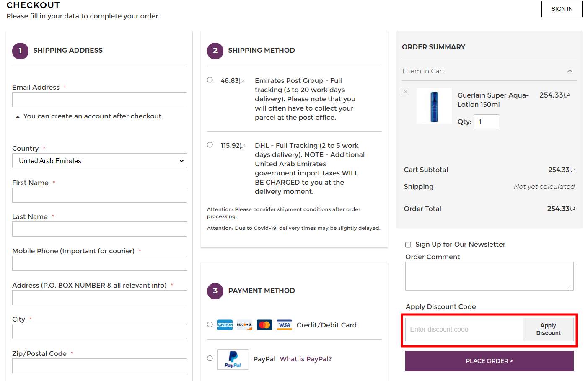Image resolution: width=588 pixels, height=381 pixels.
Task: Collapse the create-account-after-checkout notice
Action: 17,116
